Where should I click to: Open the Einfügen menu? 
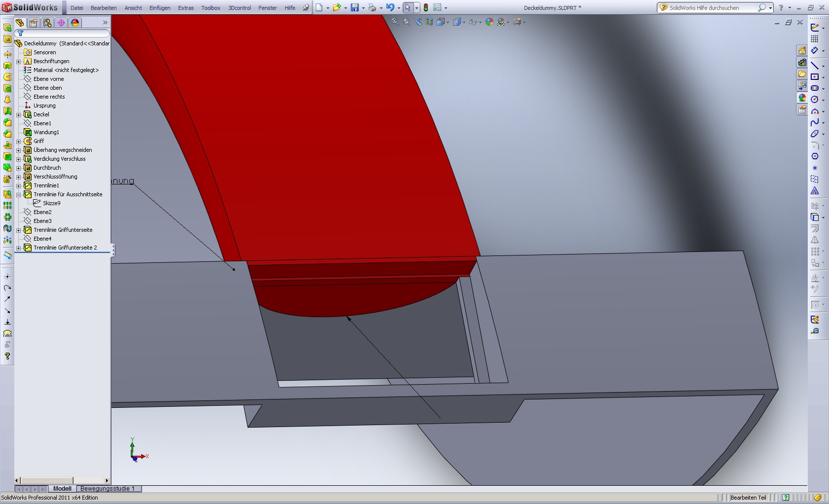160,8
